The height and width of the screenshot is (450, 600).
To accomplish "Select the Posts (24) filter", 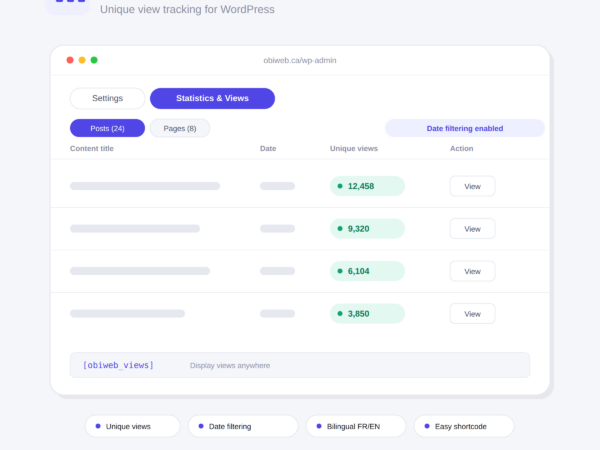I will [108, 128].
